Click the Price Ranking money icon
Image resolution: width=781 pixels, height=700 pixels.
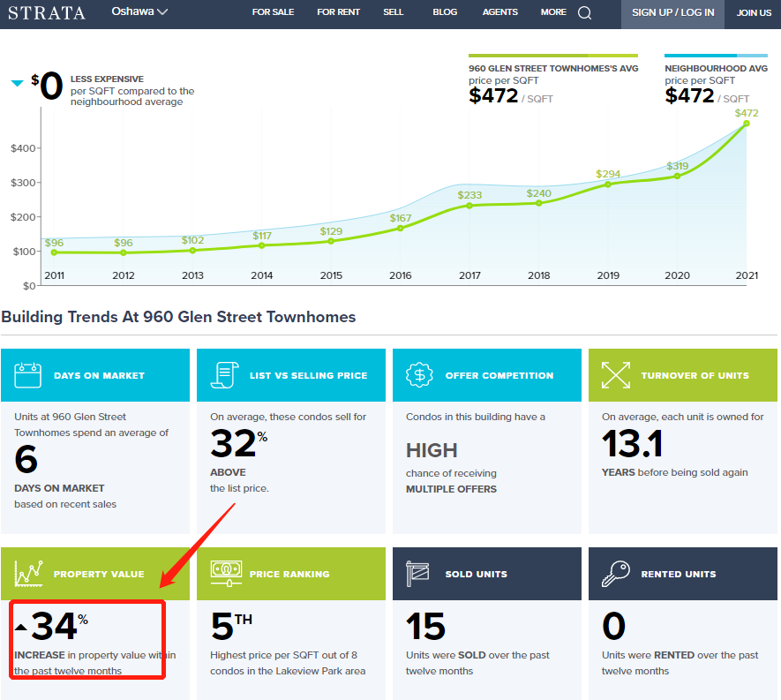pyautogui.click(x=224, y=574)
